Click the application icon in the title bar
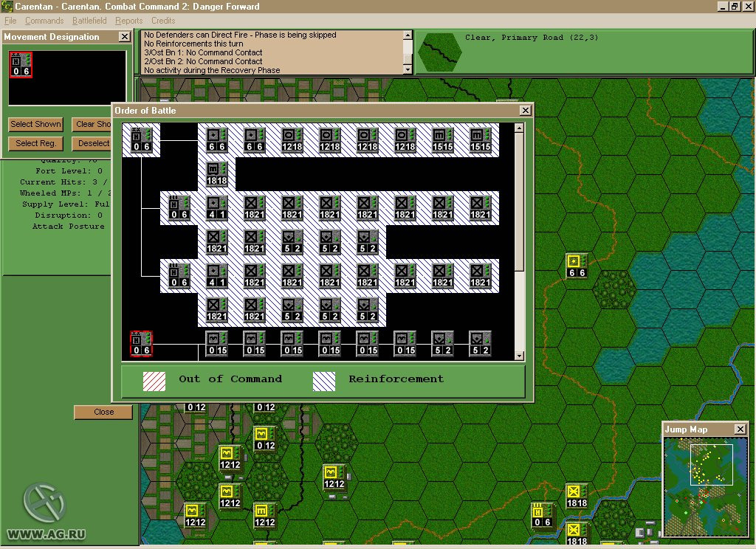756x549 pixels. 7,6
